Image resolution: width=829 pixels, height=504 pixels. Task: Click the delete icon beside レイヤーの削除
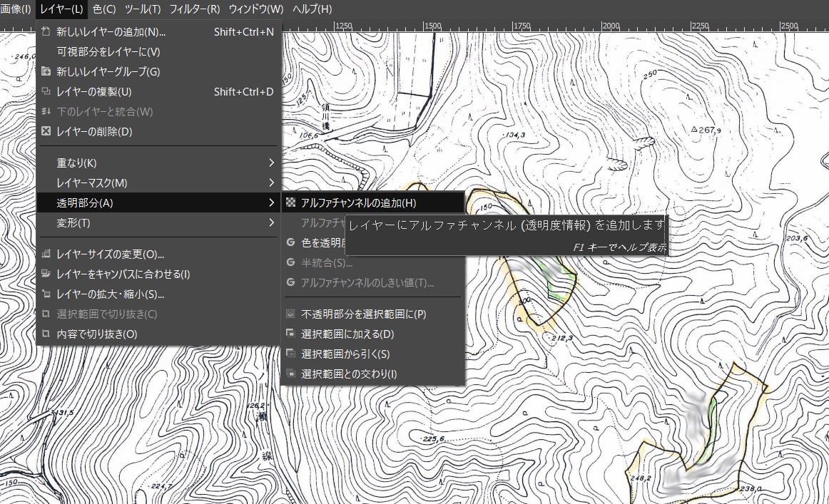(46, 131)
